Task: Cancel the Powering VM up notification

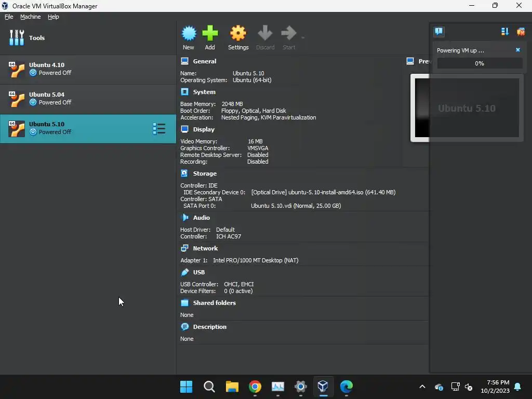Action: click(518, 50)
